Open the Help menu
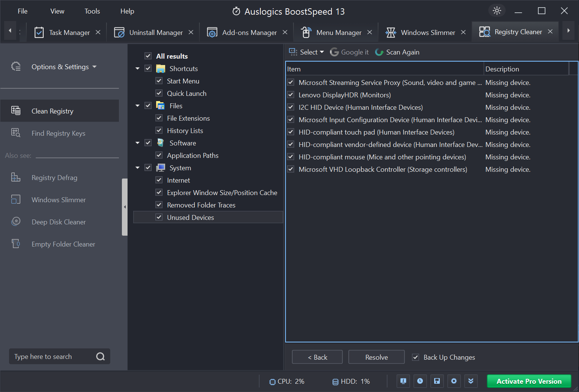Viewport: 579px width, 392px height. (127, 11)
